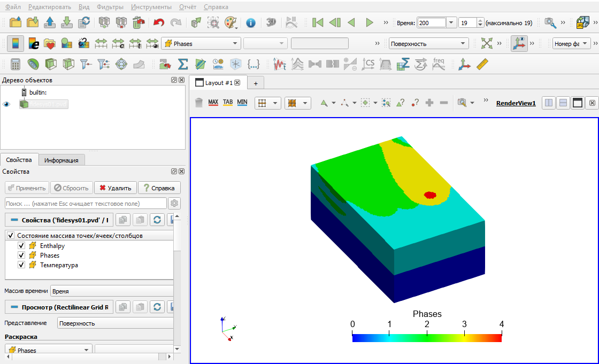Step to the previous frame
This screenshot has width=599, height=364.
[x=335, y=22]
